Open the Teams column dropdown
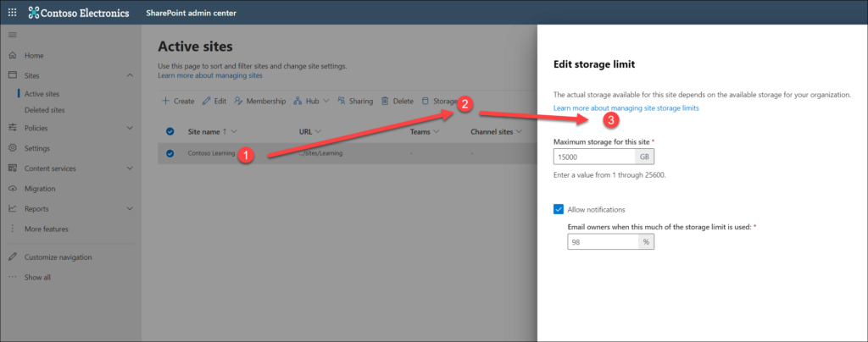 [437, 132]
